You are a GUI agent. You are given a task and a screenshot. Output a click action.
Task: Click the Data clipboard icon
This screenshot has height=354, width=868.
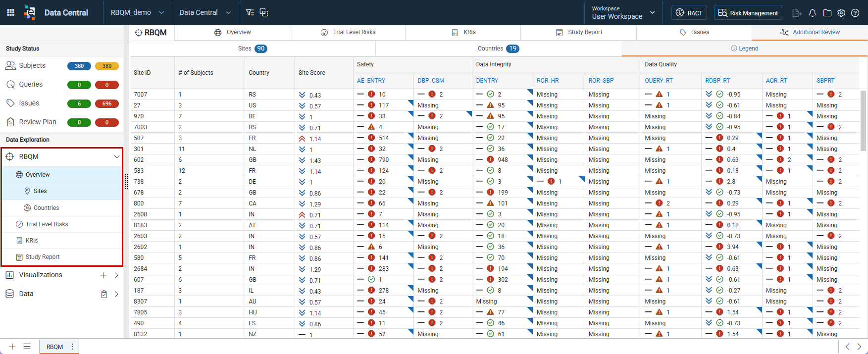pos(104,294)
